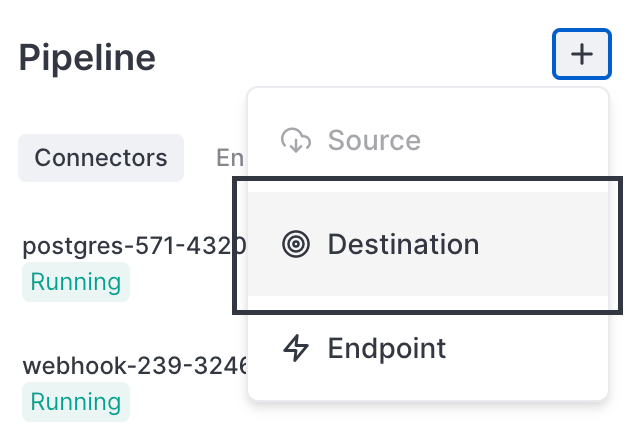The image size is (634, 448).
Task: Click the cloud download icon next to Source
Action: 296,140
